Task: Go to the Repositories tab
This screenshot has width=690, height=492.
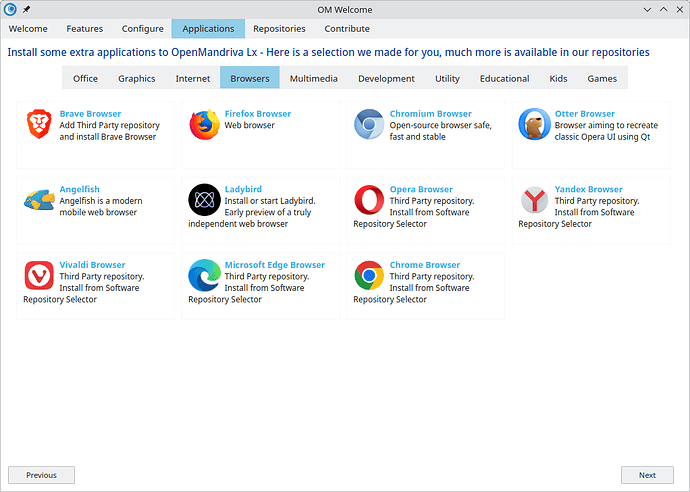Action: [279, 29]
